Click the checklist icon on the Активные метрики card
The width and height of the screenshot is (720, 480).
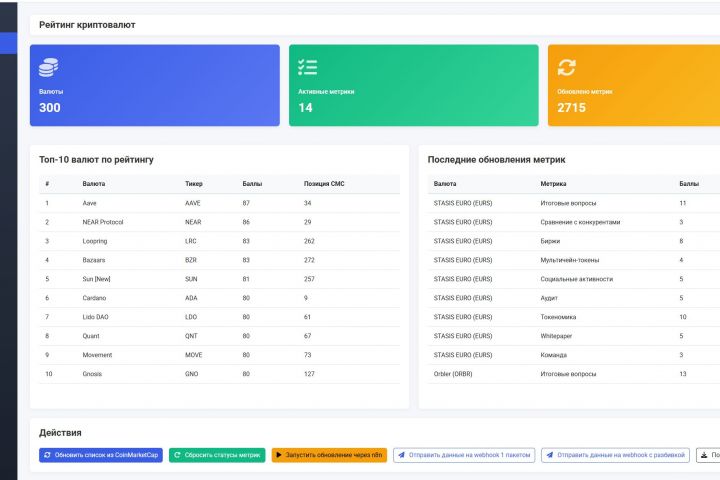click(x=307, y=67)
